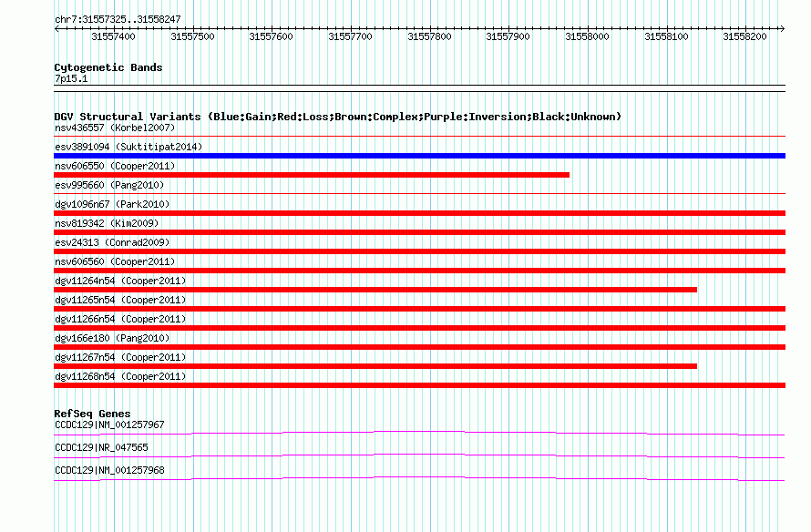
Task: Click ruler position 31557500
Action: 192,36
